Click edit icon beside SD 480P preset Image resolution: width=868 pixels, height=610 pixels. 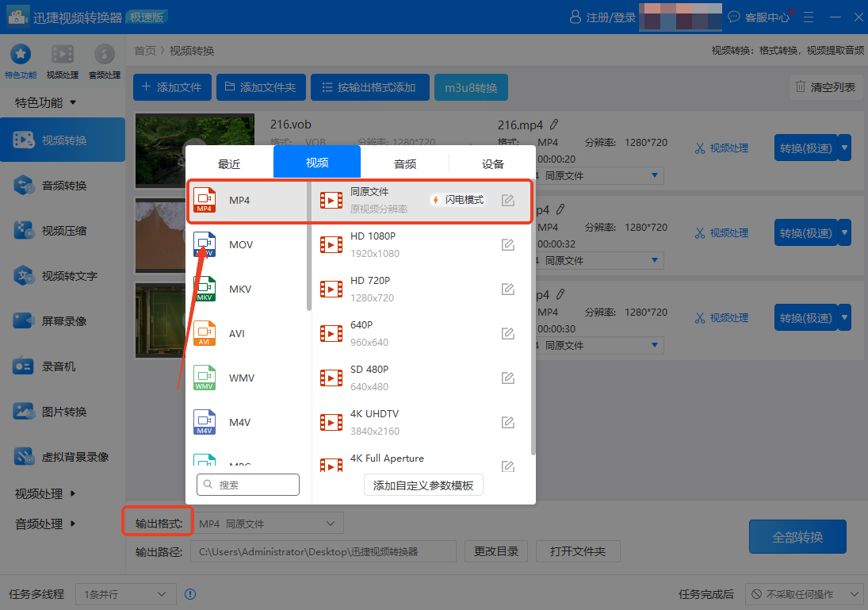click(508, 378)
